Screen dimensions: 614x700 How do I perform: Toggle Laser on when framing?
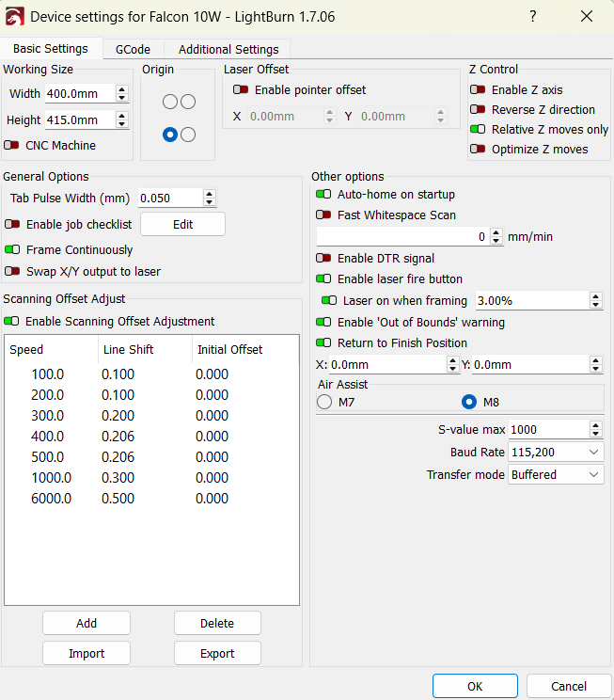click(x=329, y=300)
